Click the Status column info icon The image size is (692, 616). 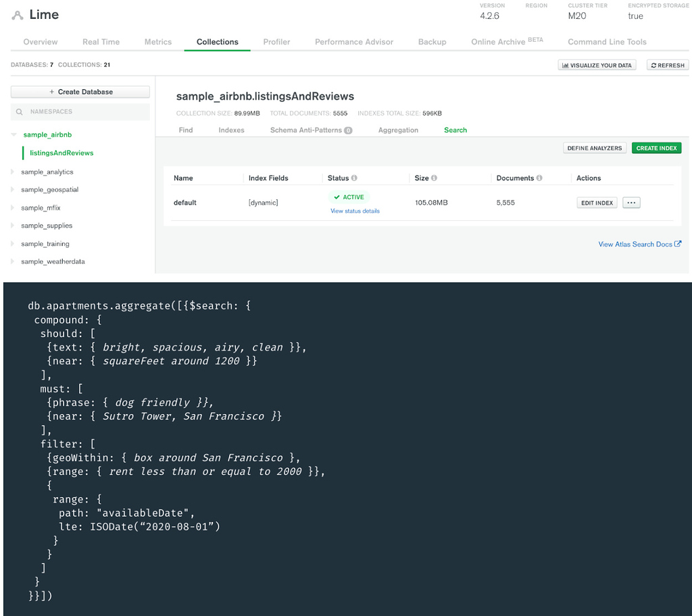click(354, 178)
